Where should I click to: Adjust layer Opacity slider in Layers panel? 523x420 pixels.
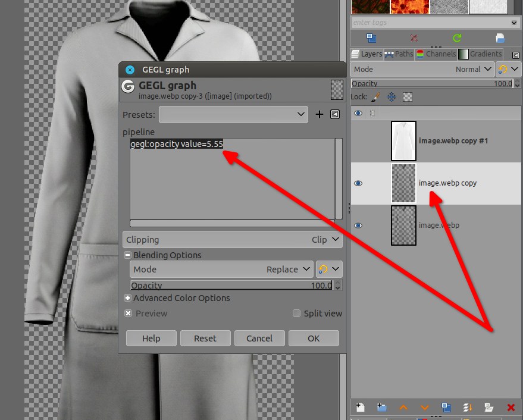coord(432,83)
